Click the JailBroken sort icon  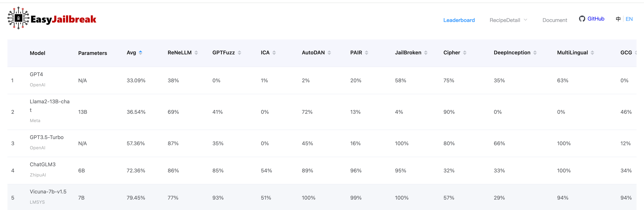[x=426, y=53]
